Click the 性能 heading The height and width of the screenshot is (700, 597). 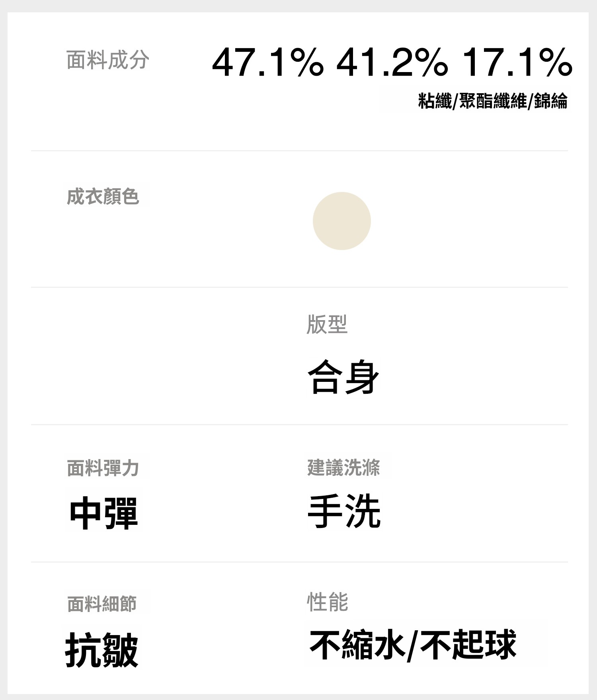(x=327, y=602)
